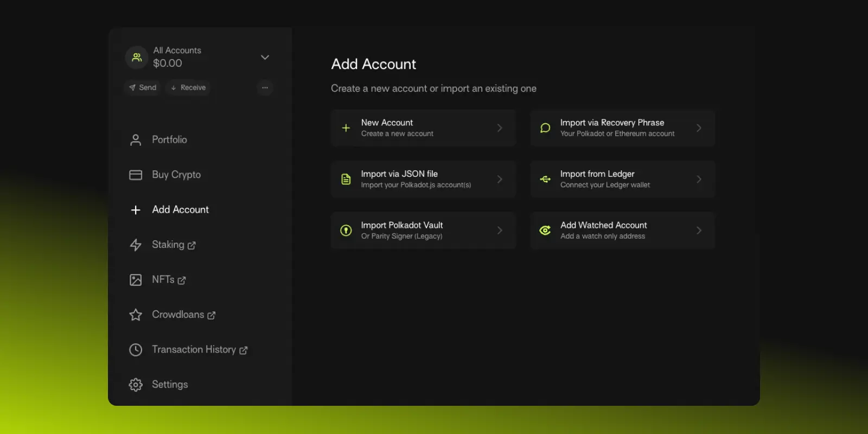Image resolution: width=868 pixels, height=434 pixels.
Task: Click the 'Add Account' page heading
Action: click(x=374, y=64)
